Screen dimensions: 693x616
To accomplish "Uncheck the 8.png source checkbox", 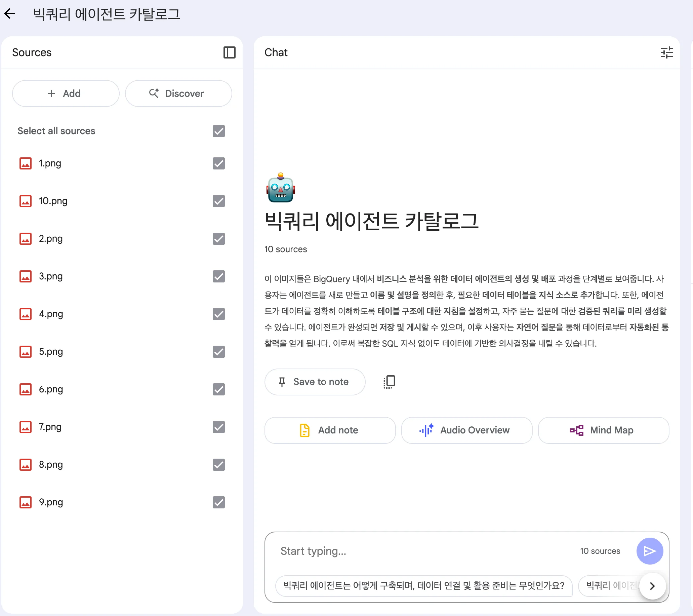I will pos(219,465).
